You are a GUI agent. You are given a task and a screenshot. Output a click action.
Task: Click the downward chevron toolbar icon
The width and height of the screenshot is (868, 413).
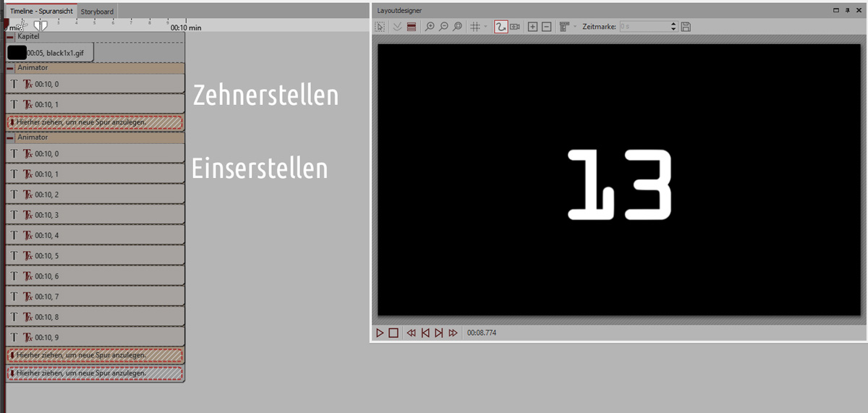click(x=397, y=27)
